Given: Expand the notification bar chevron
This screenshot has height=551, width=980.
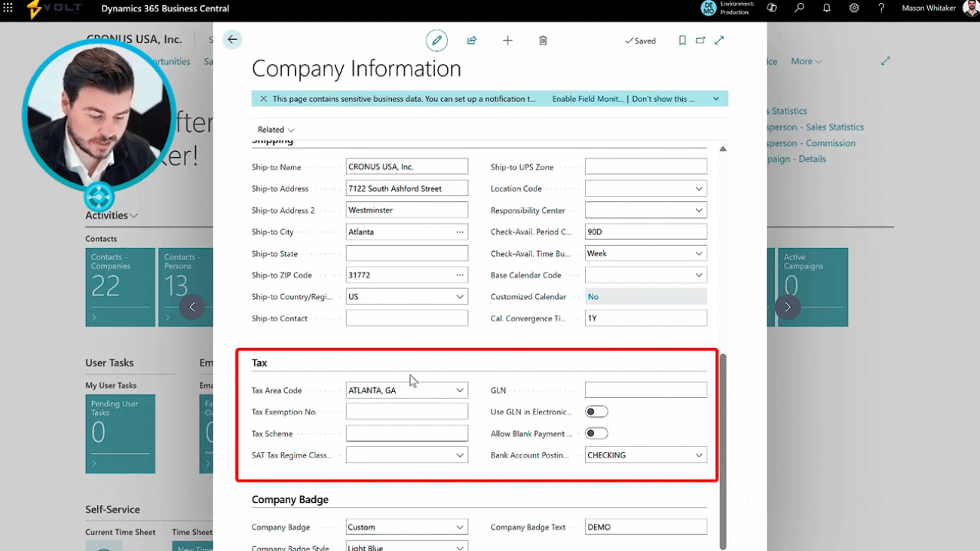Looking at the screenshot, I should [x=716, y=99].
